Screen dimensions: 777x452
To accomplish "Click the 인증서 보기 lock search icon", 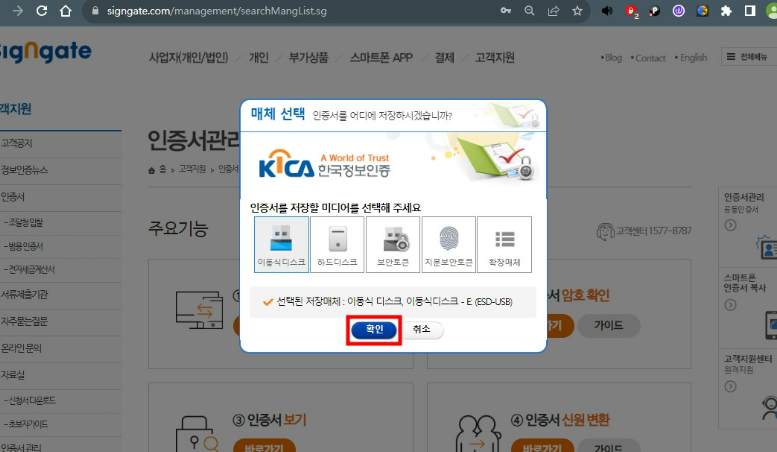I will 197,435.
